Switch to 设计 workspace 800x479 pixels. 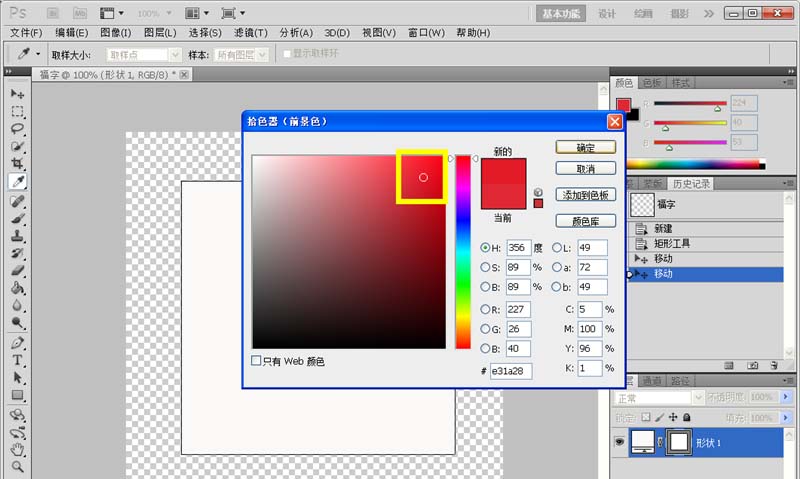[x=607, y=14]
